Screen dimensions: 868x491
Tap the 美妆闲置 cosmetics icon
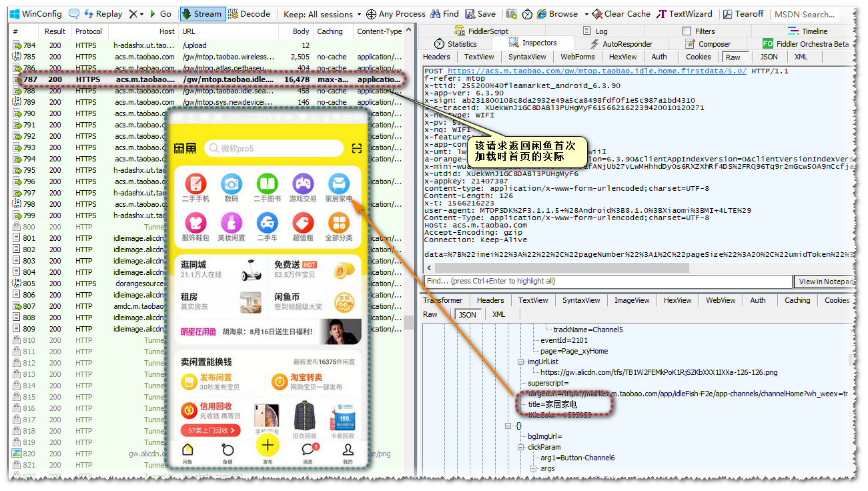(x=232, y=222)
